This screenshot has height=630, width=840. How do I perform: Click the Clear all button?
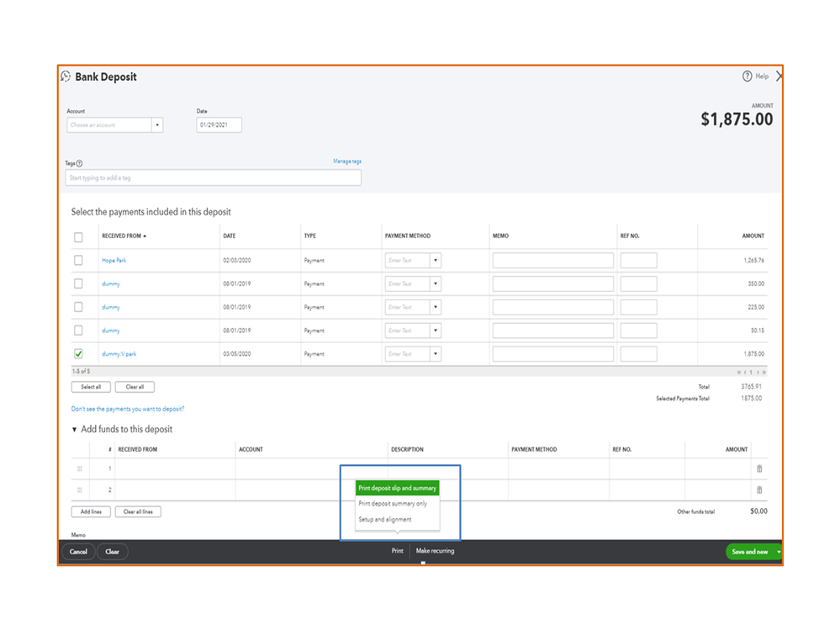(135, 387)
